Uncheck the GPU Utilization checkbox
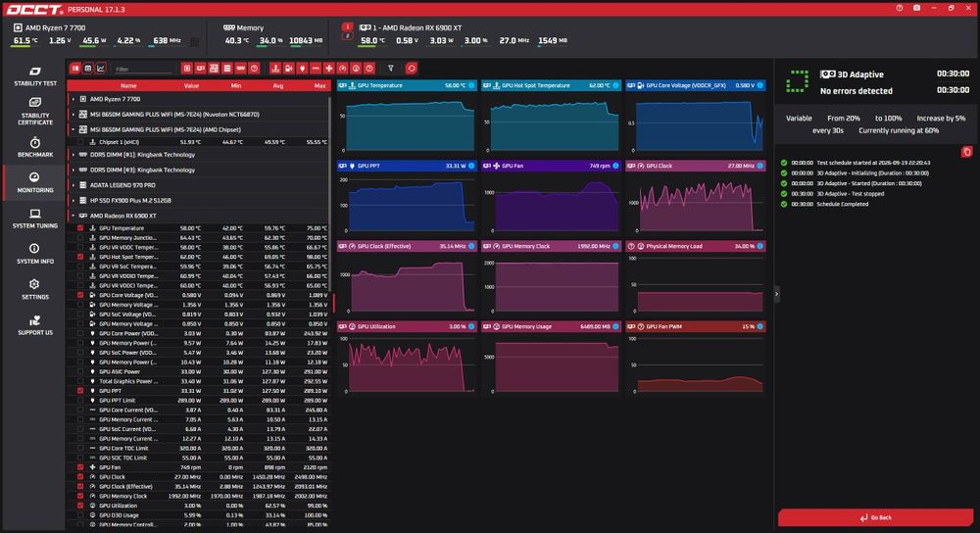Viewport: 980px width, 533px height. (x=80, y=506)
